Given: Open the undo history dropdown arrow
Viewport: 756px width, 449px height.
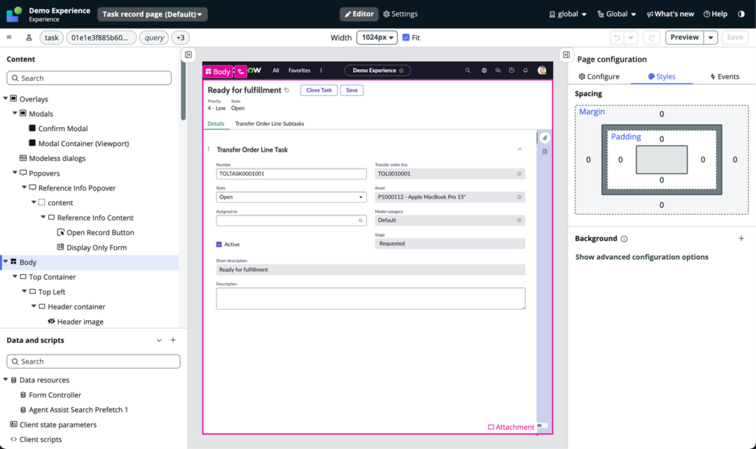Looking at the screenshot, I should [631, 38].
